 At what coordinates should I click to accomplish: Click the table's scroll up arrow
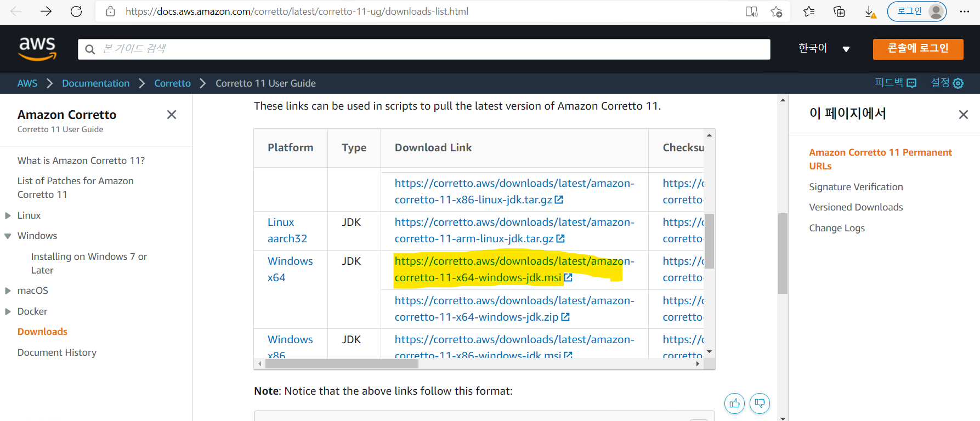click(709, 135)
